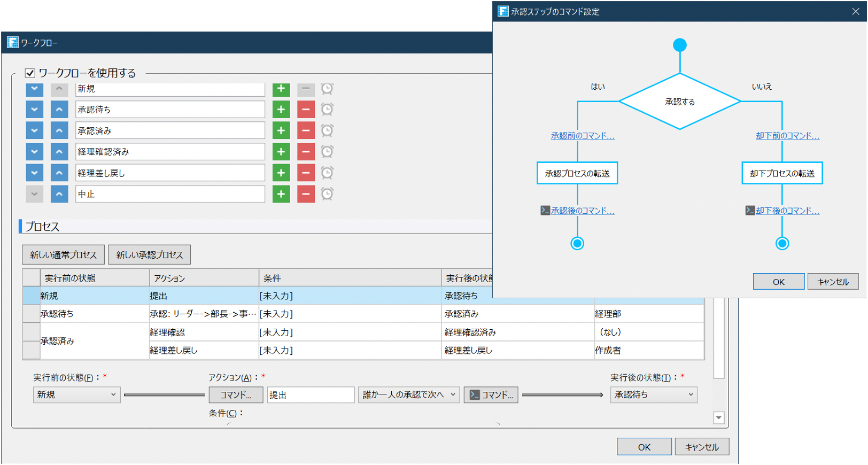Click 新しい承認プロセス button

[x=149, y=255]
